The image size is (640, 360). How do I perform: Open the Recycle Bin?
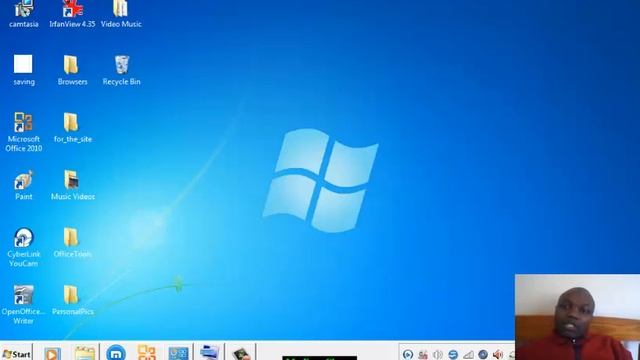(x=122, y=70)
